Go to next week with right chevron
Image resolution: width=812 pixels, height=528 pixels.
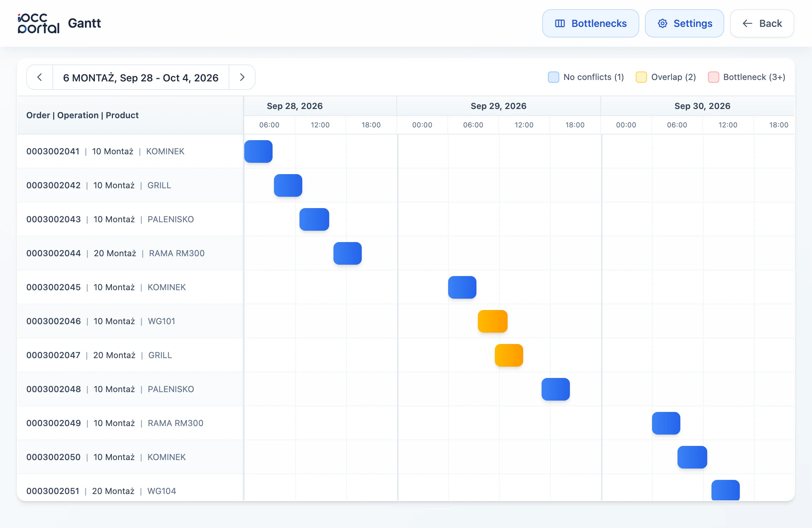[242, 77]
